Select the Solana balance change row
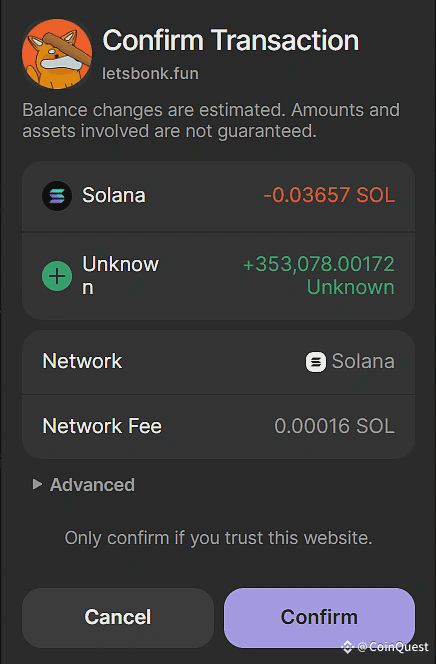Image resolution: width=436 pixels, height=664 pixels. 218,196
